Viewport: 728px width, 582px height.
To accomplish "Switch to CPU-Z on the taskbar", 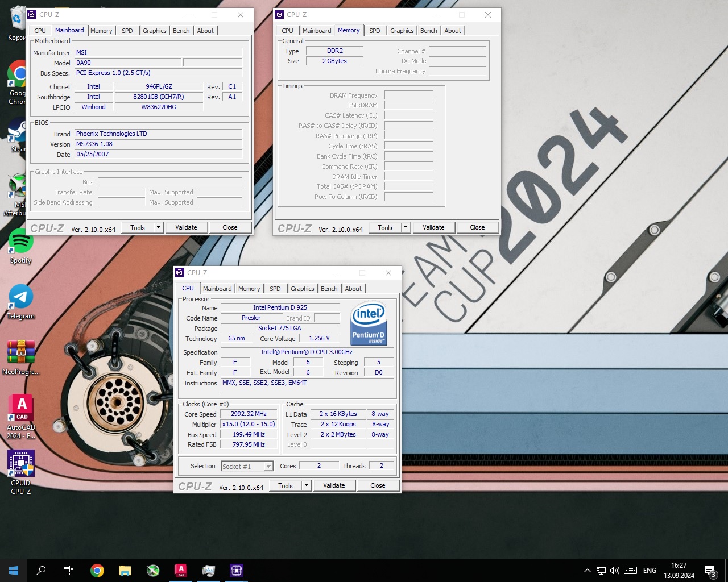I will tap(237, 571).
